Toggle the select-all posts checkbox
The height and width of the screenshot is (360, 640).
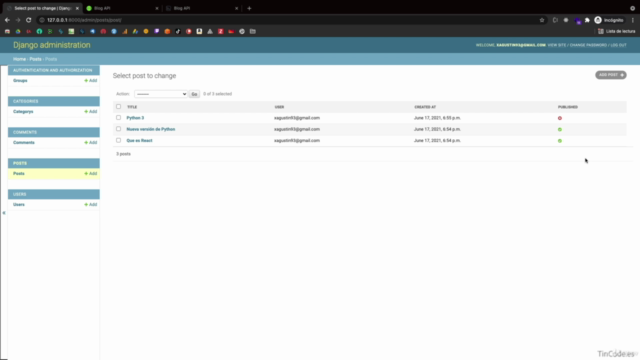pyautogui.click(x=118, y=107)
